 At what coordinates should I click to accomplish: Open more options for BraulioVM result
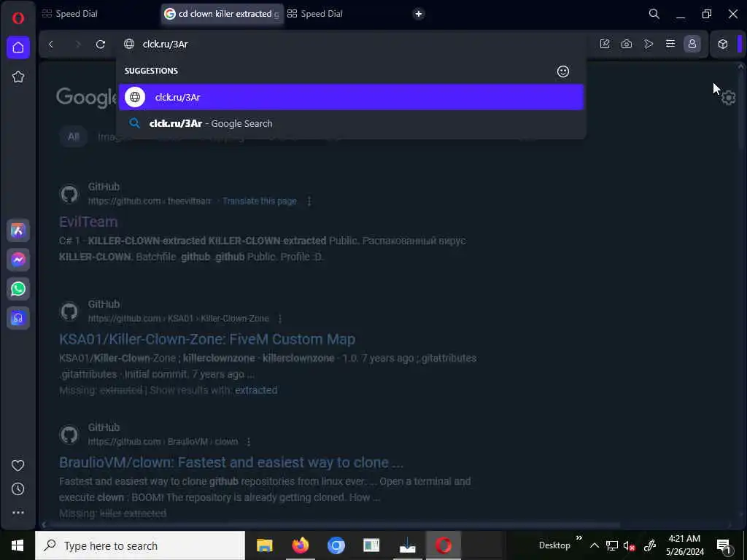(248, 442)
